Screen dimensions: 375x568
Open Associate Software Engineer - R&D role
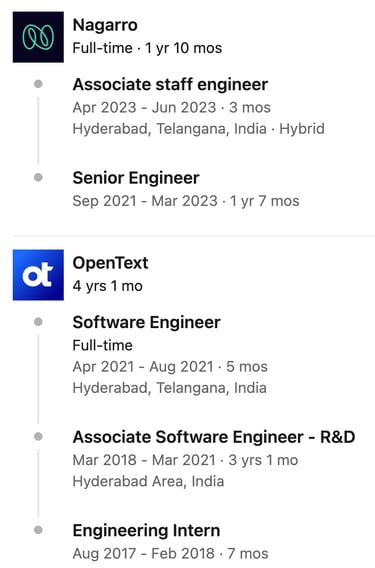214,437
